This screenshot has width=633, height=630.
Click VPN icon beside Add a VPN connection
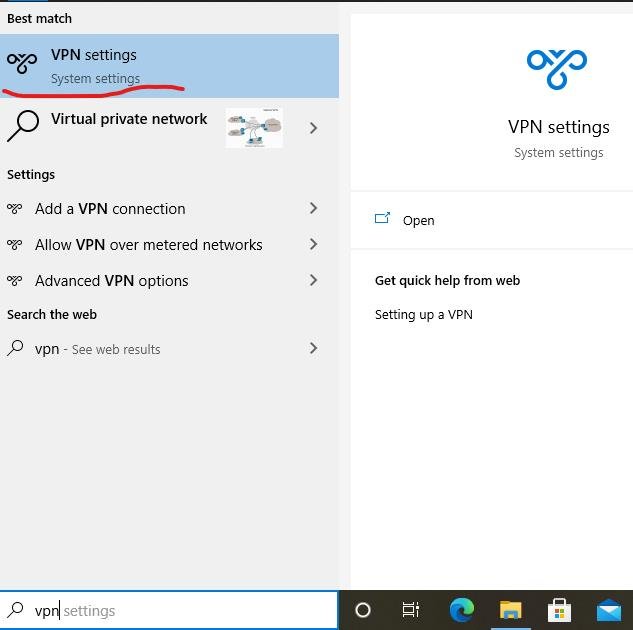pos(15,209)
